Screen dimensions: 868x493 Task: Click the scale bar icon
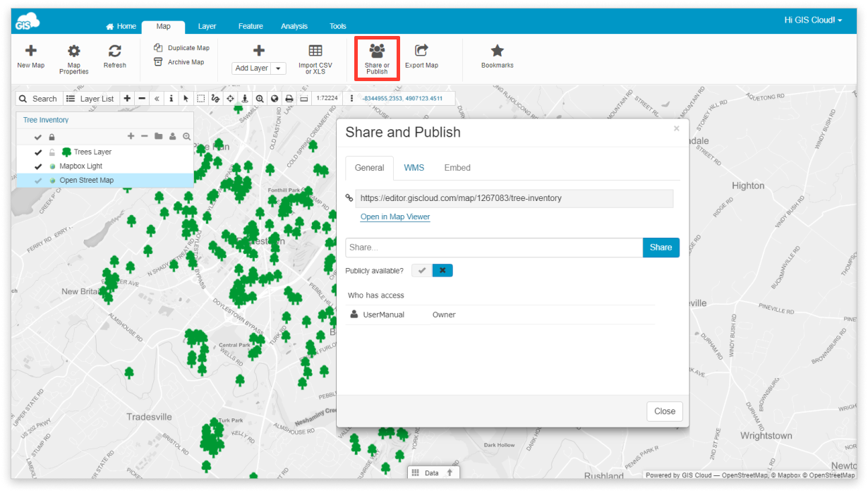click(304, 99)
